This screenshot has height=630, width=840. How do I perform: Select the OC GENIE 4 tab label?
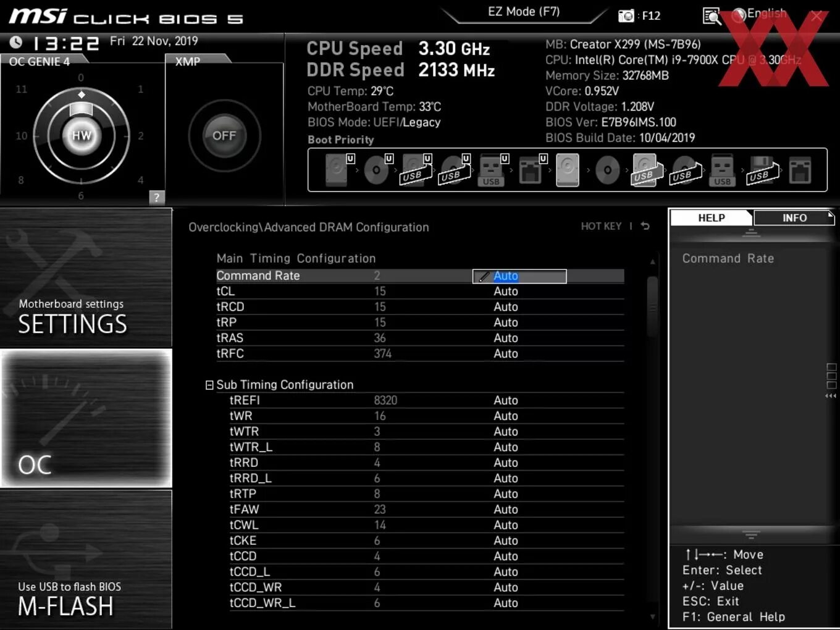point(40,62)
